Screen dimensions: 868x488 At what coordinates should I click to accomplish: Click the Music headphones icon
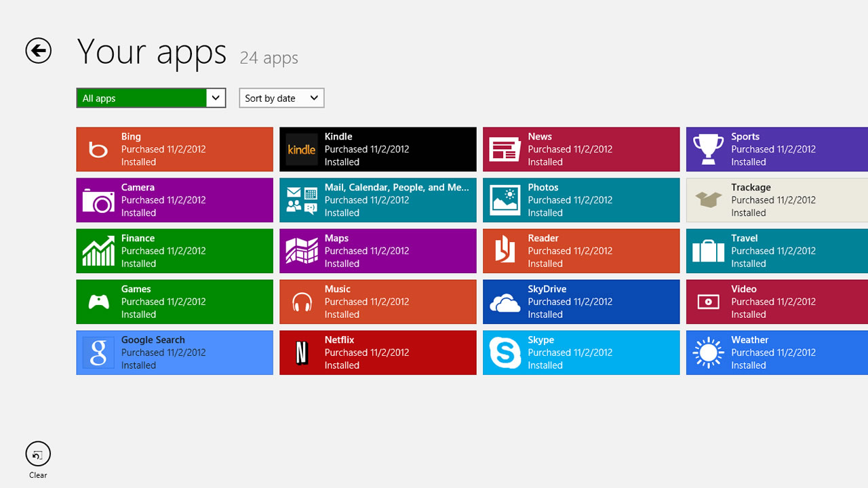302,302
